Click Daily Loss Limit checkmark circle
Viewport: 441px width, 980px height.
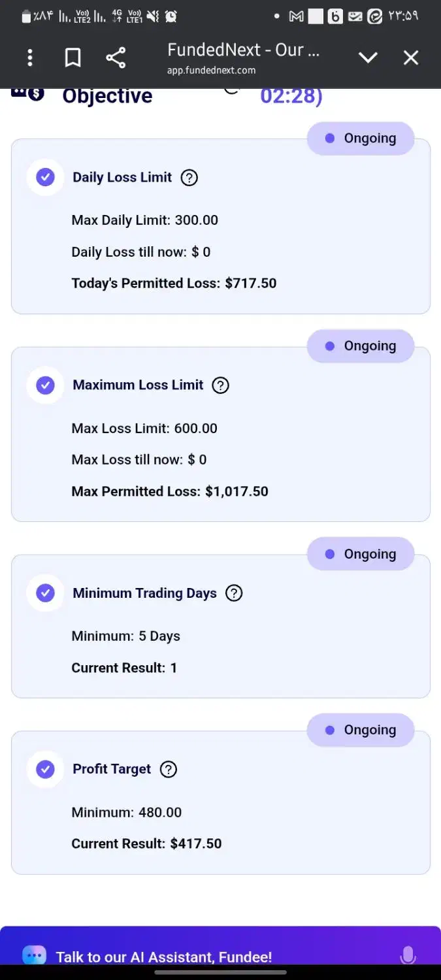tap(45, 177)
